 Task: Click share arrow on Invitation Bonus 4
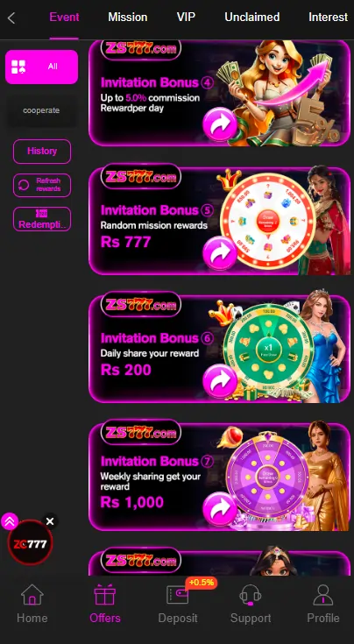coord(220,124)
